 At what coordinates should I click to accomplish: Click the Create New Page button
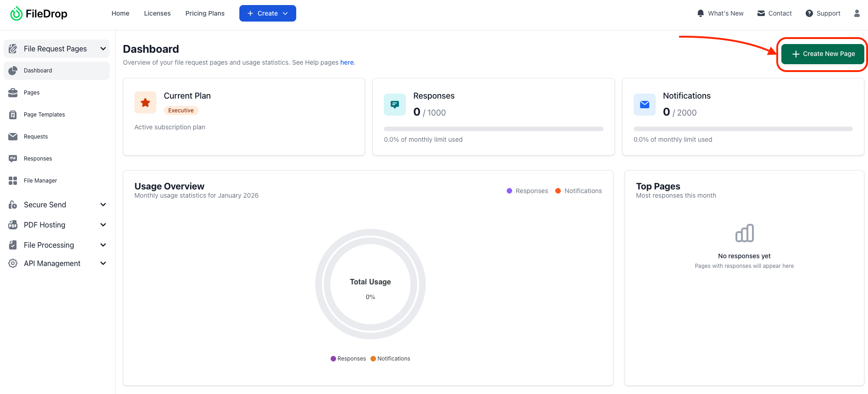coord(823,54)
